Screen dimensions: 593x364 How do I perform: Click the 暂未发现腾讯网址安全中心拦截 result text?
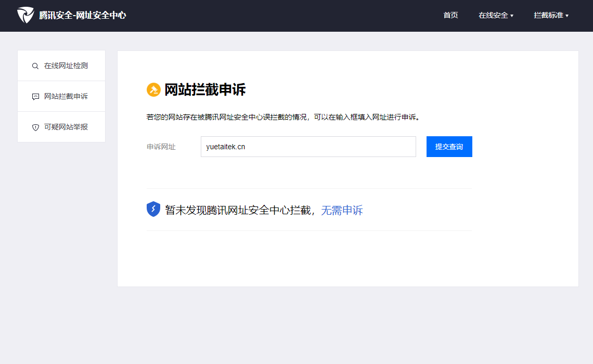coord(238,210)
